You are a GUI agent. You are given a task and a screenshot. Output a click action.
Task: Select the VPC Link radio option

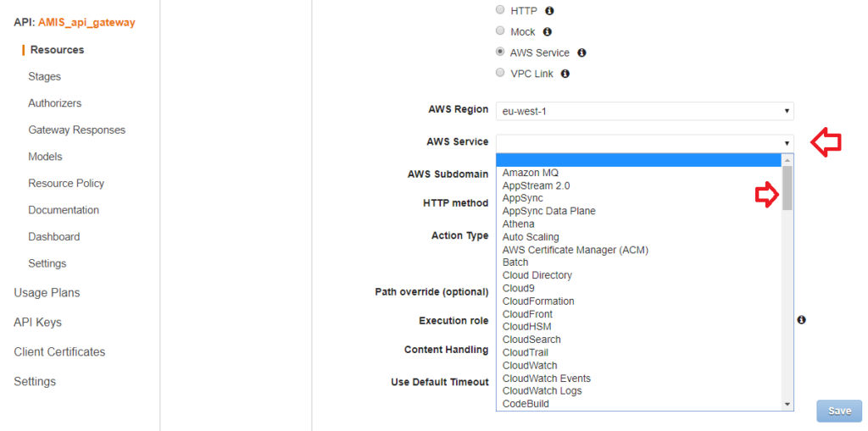pyautogui.click(x=500, y=74)
